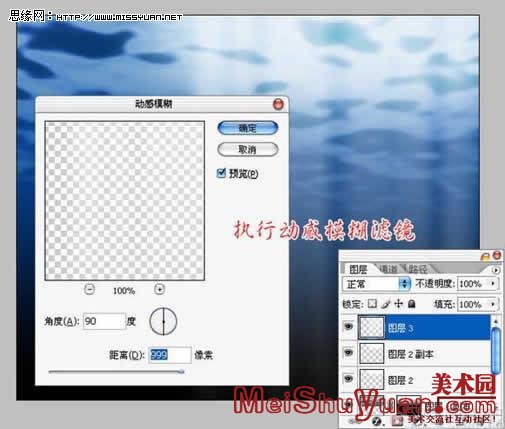Select the lock image pixels brush icon
Screen dimensions: 505x429
click(385, 304)
